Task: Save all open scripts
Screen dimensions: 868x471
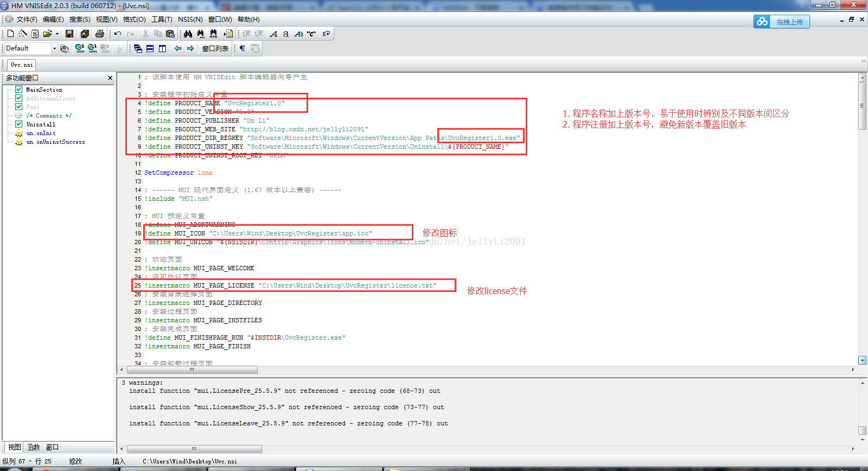Action: tap(85, 34)
